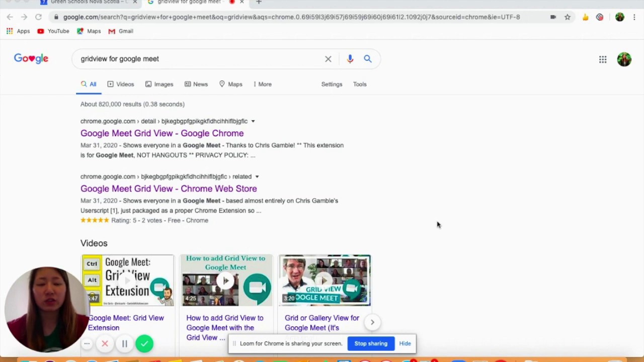The height and width of the screenshot is (362, 644).
Task: Select the All results tab
Action: click(x=89, y=84)
